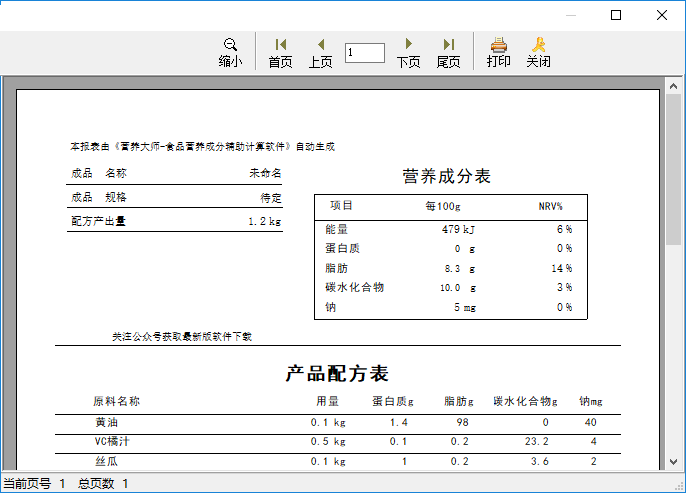Click the 98 fat value for 黄油
The height and width of the screenshot is (493, 686).
tap(462, 422)
